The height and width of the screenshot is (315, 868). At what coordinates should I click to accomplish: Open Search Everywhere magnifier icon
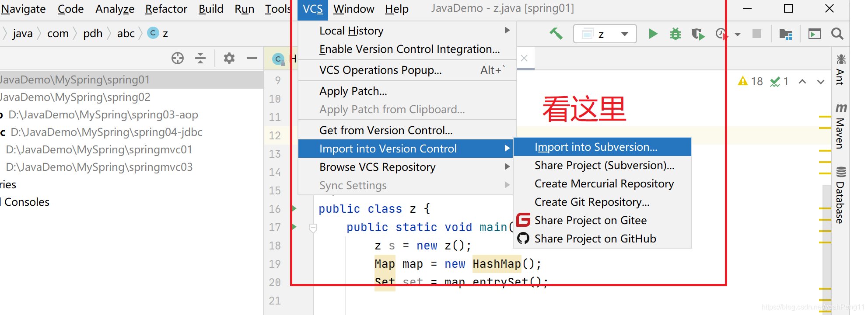pyautogui.click(x=837, y=34)
